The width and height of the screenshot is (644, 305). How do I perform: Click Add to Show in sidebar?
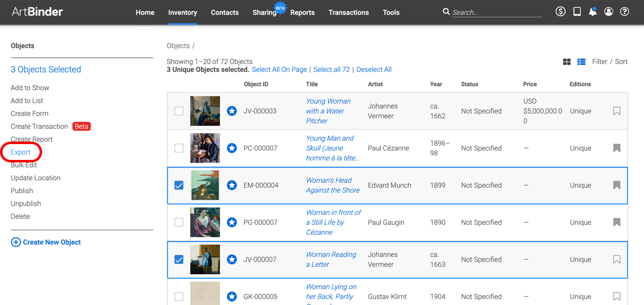pos(30,88)
